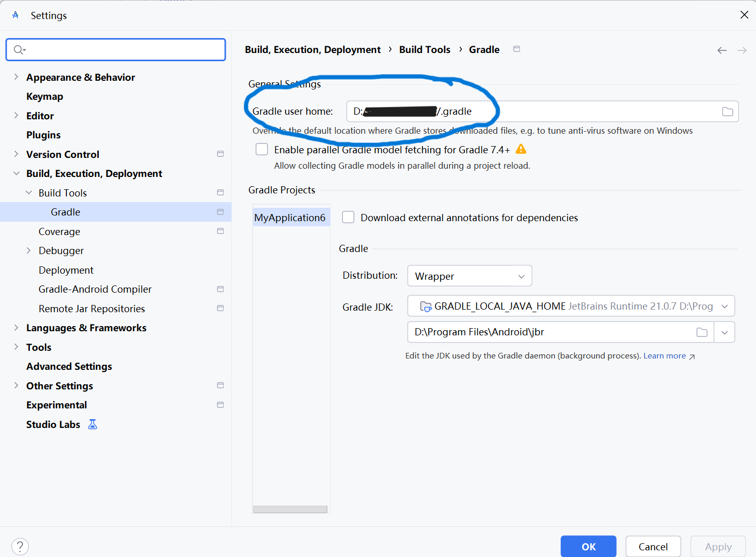Click the forward arrow in the settings header

pyautogui.click(x=742, y=50)
